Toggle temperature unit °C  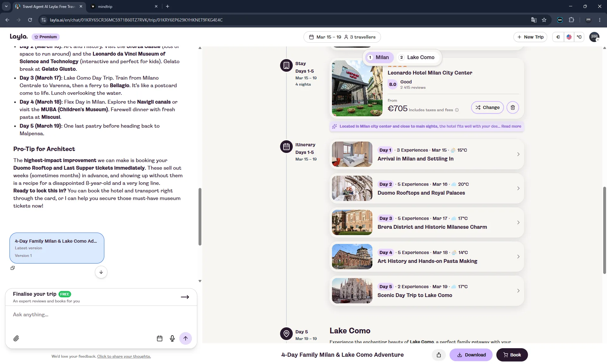tap(579, 37)
